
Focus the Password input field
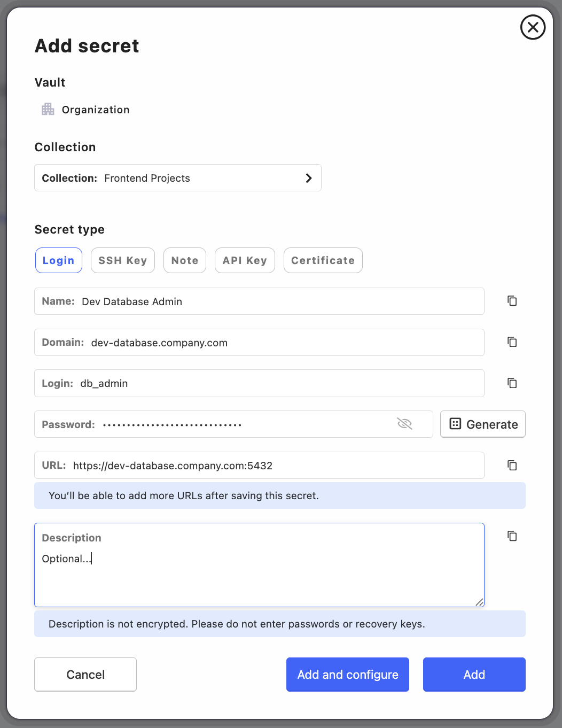pos(233,424)
